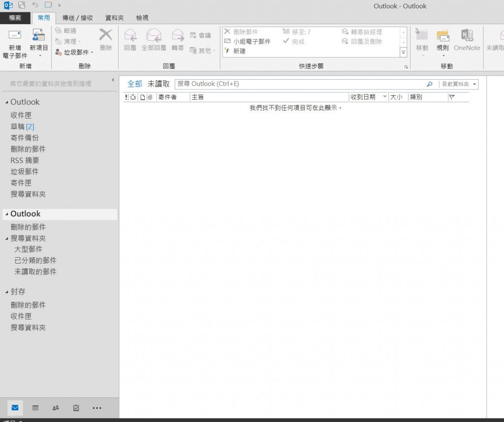
Task: Click the Forward (轉寄) icon
Action: pos(178,35)
